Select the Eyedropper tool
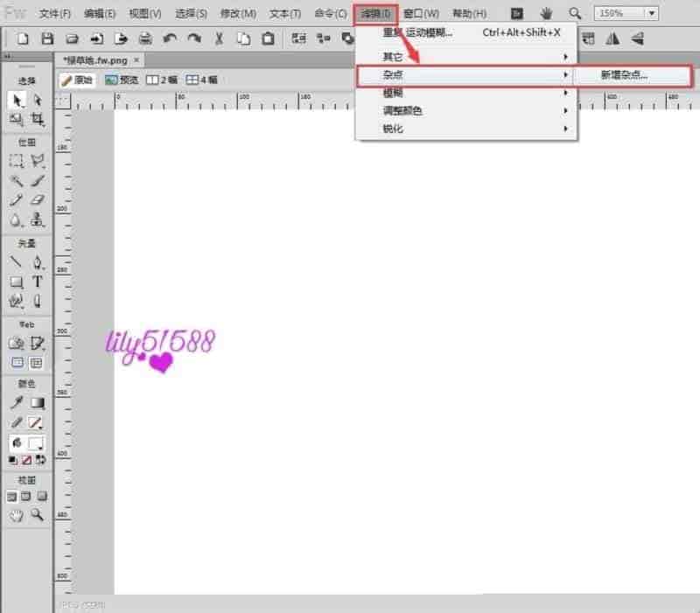 (x=17, y=403)
